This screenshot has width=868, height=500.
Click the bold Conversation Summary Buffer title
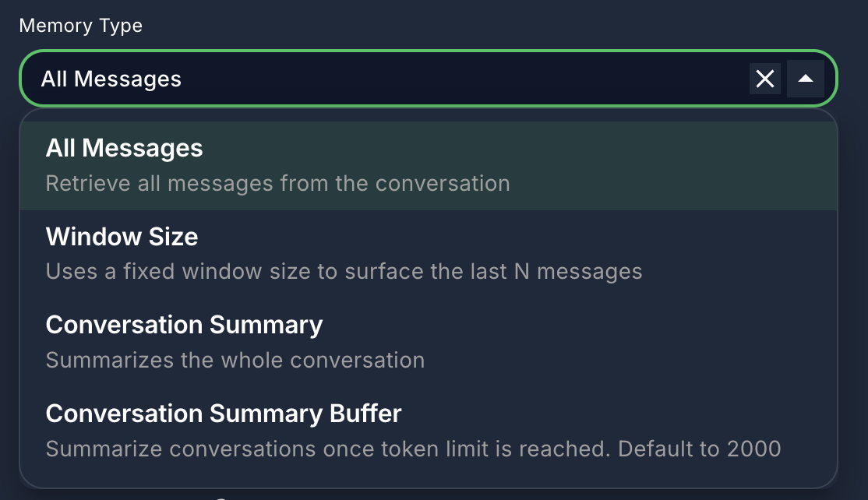pos(223,414)
